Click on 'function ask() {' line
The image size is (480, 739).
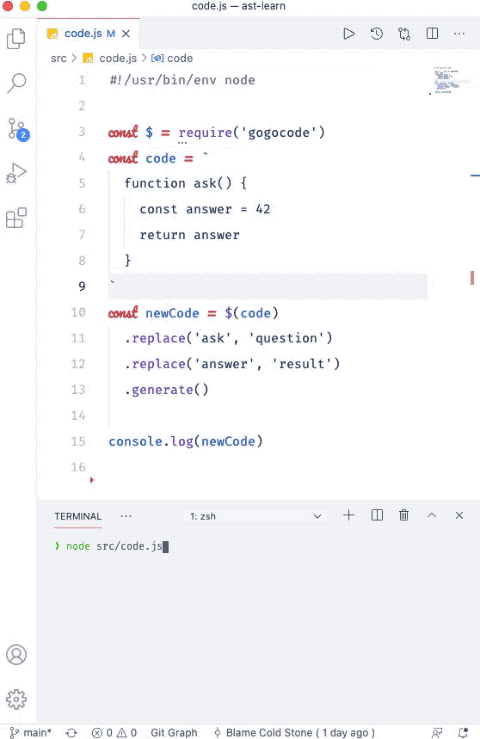point(185,183)
